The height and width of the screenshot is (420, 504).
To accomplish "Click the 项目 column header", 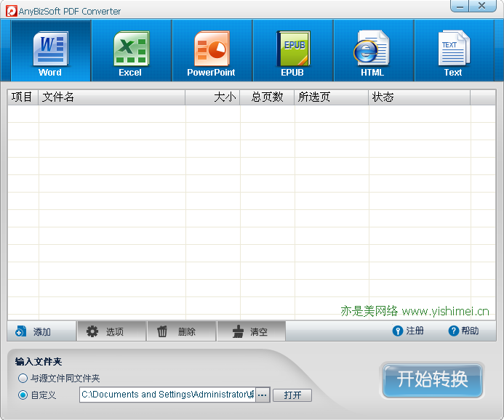I will pyautogui.click(x=23, y=97).
